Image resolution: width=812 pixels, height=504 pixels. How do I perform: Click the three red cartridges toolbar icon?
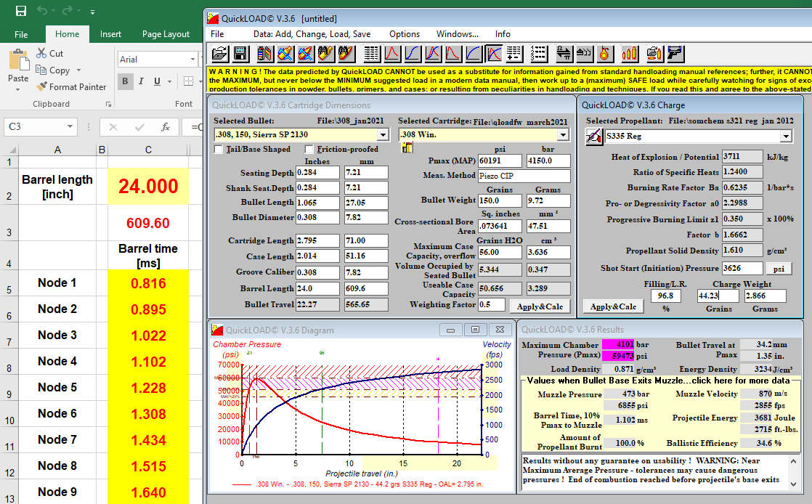click(x=629, y=53)
